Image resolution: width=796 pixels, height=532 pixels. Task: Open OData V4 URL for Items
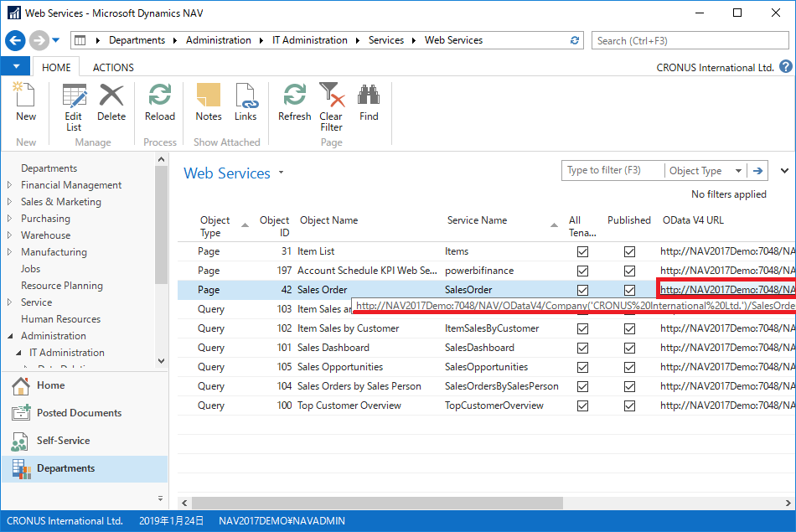[727, 251]
